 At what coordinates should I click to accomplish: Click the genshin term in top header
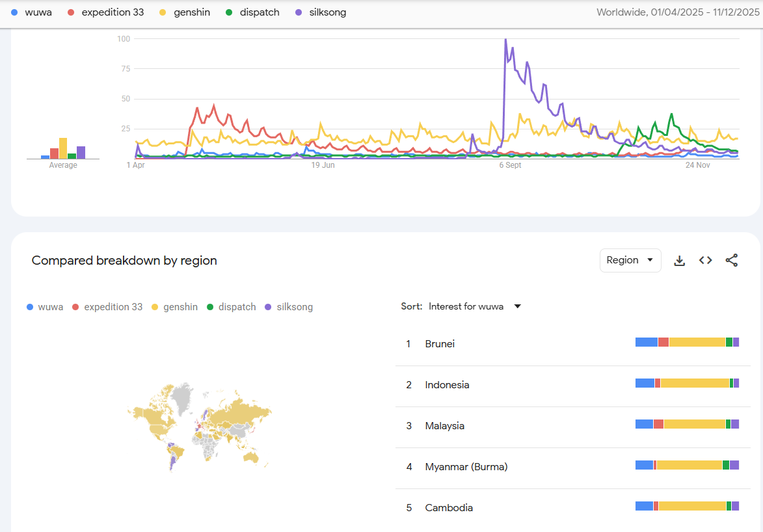(192, 12)
